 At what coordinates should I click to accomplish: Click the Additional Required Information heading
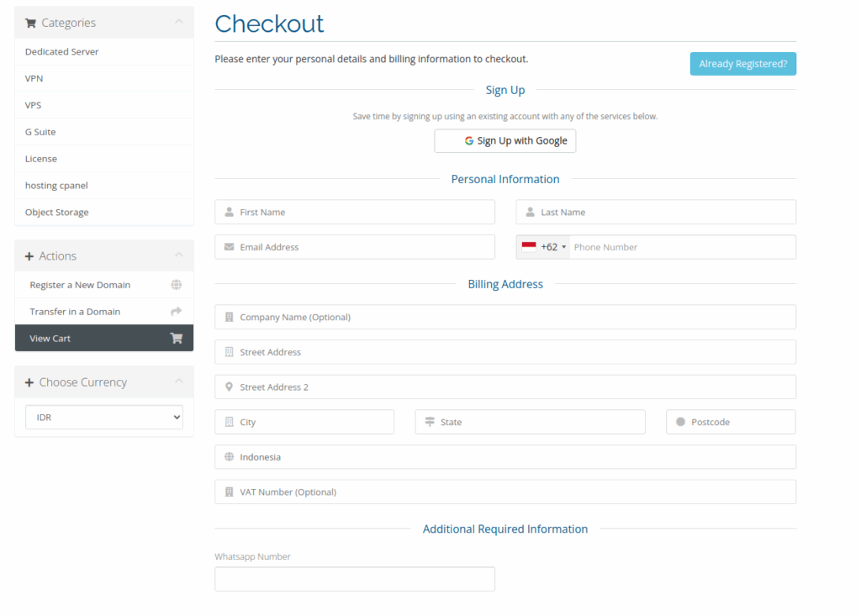coord(505,529)
